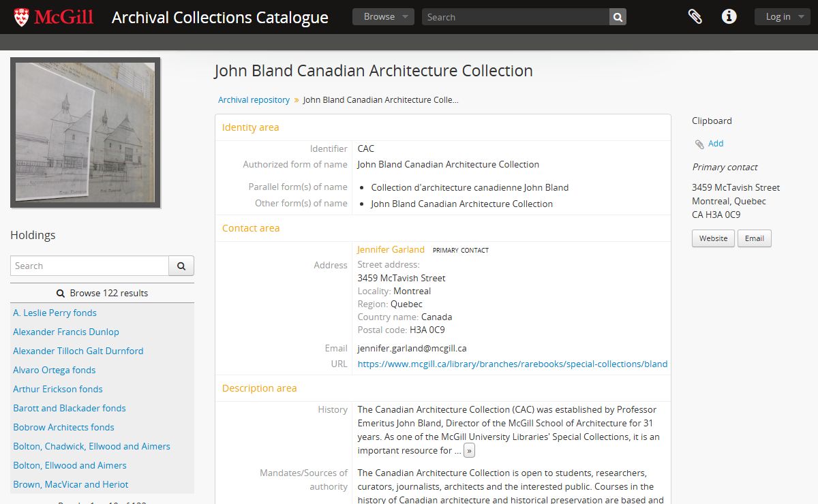
Task: Open Brown, MacVicar and Heriot
Action: pyautogui.click(x=71, y=484)
